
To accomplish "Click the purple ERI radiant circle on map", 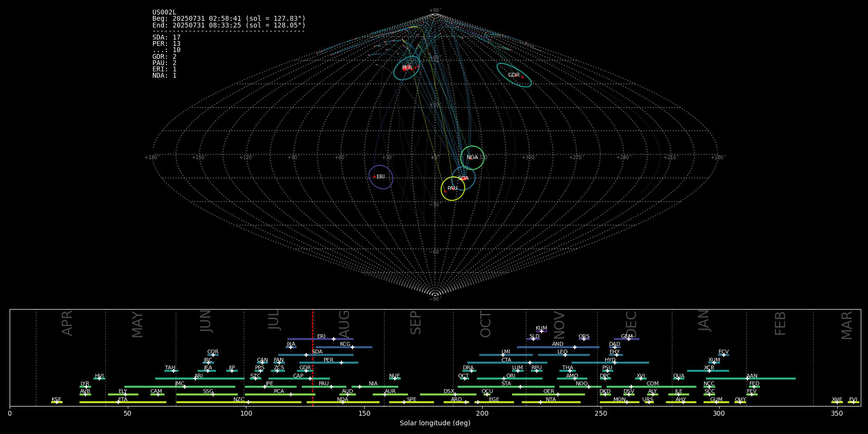I will click(x=381, y=177).
